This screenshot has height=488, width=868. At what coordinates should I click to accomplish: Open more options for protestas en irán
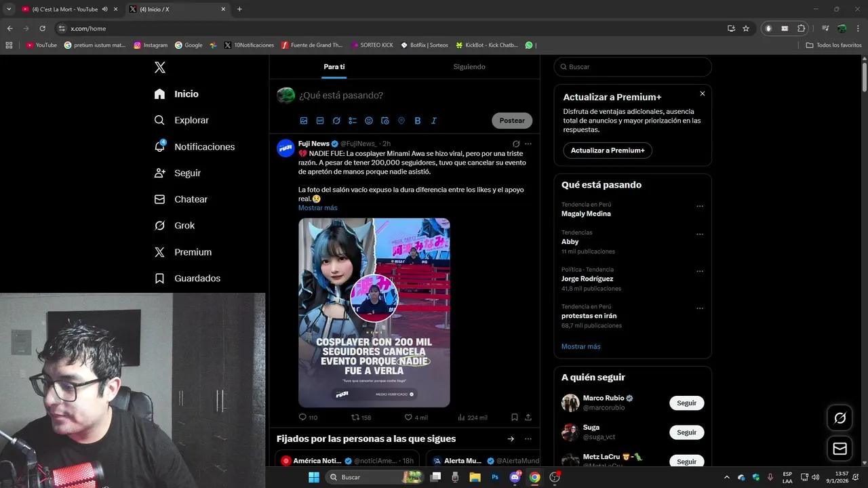coord(700,308)
